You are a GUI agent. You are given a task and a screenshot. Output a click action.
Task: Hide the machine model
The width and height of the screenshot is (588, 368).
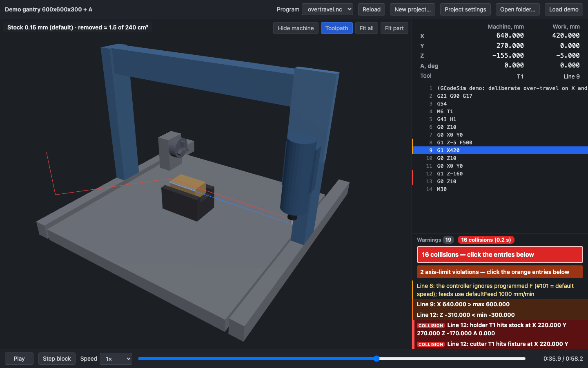[296, 28]
